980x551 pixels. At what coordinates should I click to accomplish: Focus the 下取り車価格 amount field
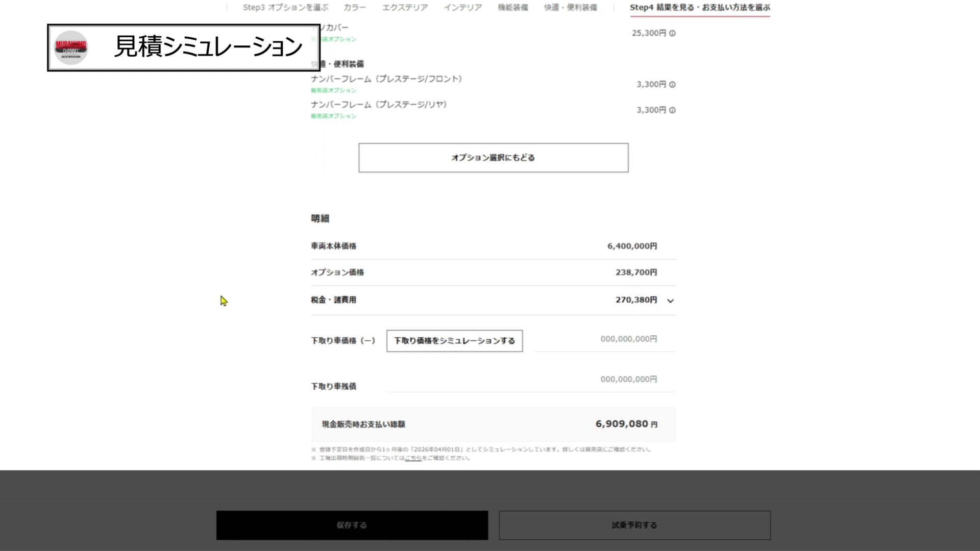[605, 339]
